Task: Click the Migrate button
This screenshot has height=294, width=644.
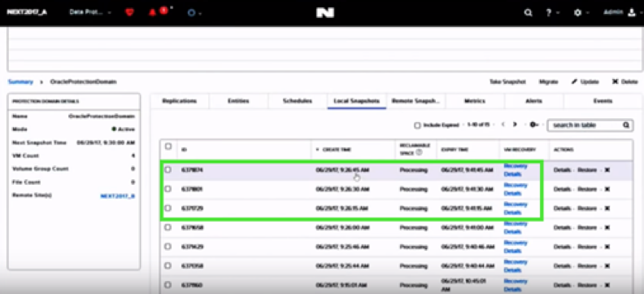Action: click(x=548, y=81)
